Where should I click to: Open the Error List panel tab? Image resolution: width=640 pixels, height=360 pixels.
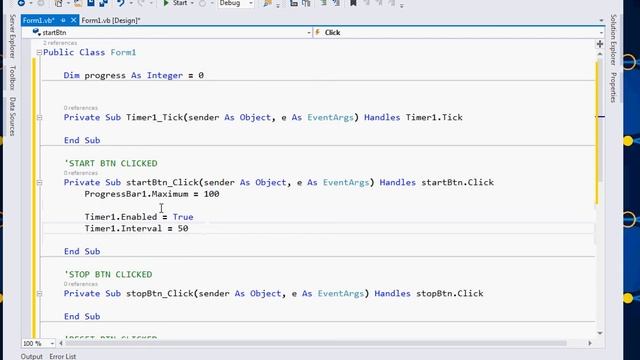pos(62,356)
